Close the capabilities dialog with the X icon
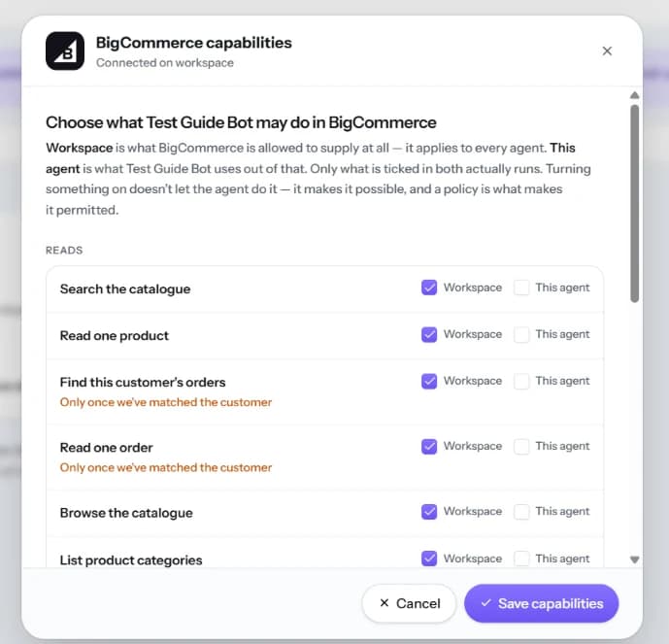 pos(607,51)
